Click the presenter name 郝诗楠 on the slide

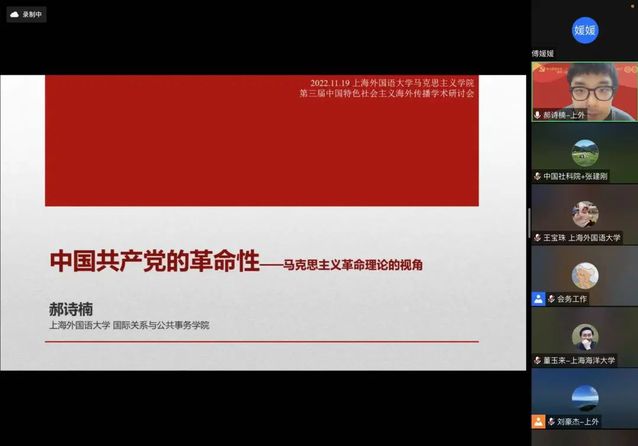(77, 309)
